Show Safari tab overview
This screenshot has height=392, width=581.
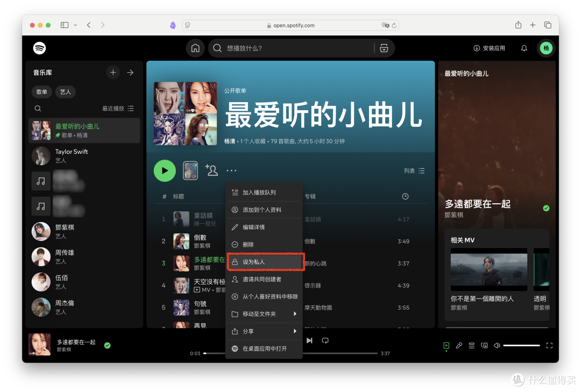(x=548, y=25)
